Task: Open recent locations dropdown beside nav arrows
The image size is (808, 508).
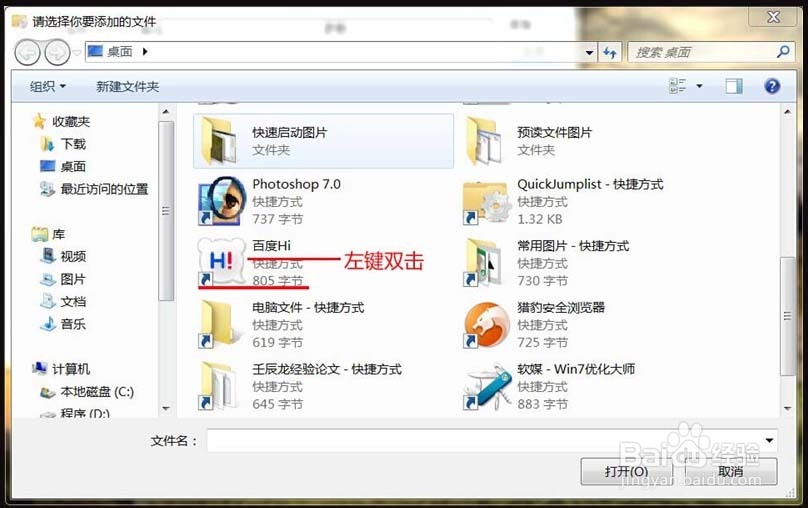Action: coord(77,52)
